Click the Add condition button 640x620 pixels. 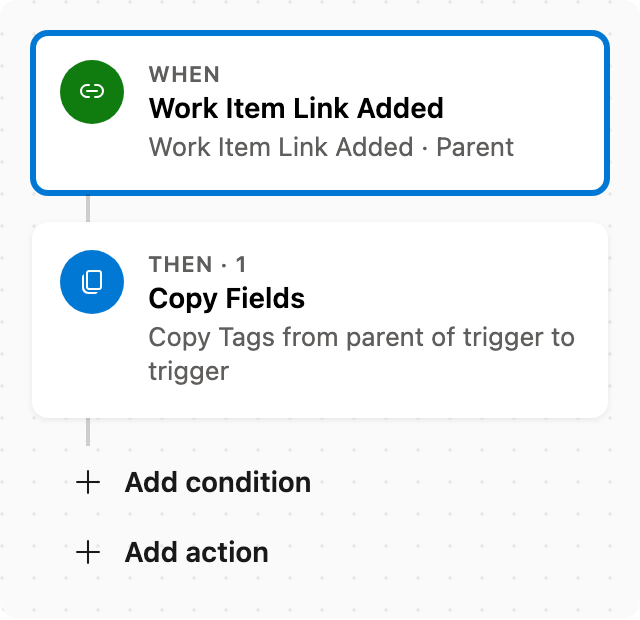[x=193, y=482]
